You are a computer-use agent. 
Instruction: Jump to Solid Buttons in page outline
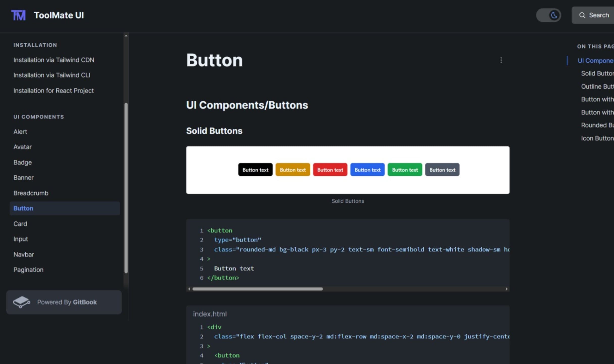point(597,73)
